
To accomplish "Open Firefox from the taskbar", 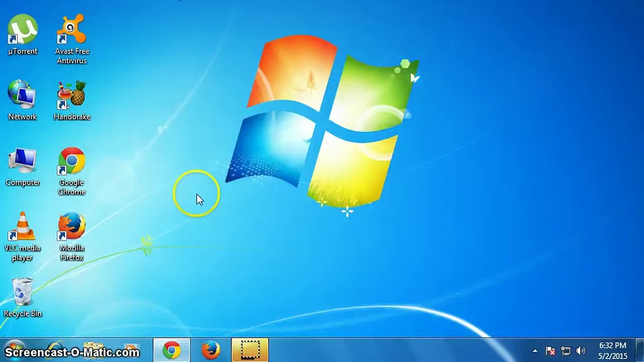I will [x=211, y=350].
